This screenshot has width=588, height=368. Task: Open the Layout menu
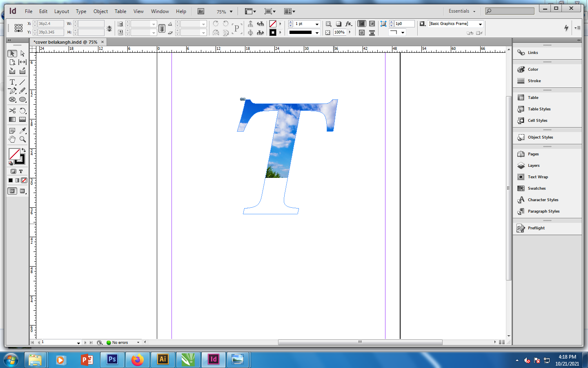click(62, 11)
